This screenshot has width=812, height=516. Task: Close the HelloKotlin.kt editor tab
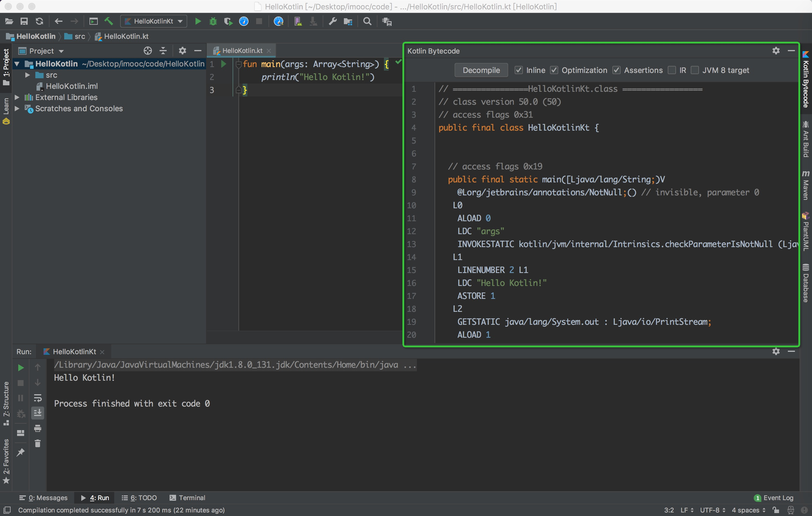pos(269,51)
